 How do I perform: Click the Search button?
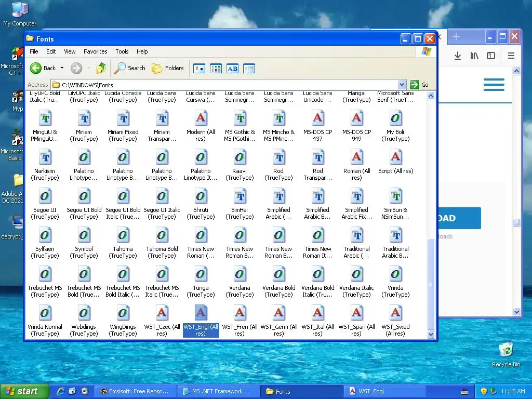pyautogui.click(x=129, y=68)
